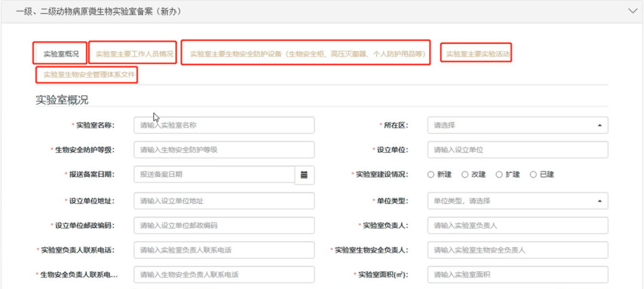Click the 设立单位邮政编码 field
The height and width of the screenshot is (289, 644).
click(x=224, y=226)
